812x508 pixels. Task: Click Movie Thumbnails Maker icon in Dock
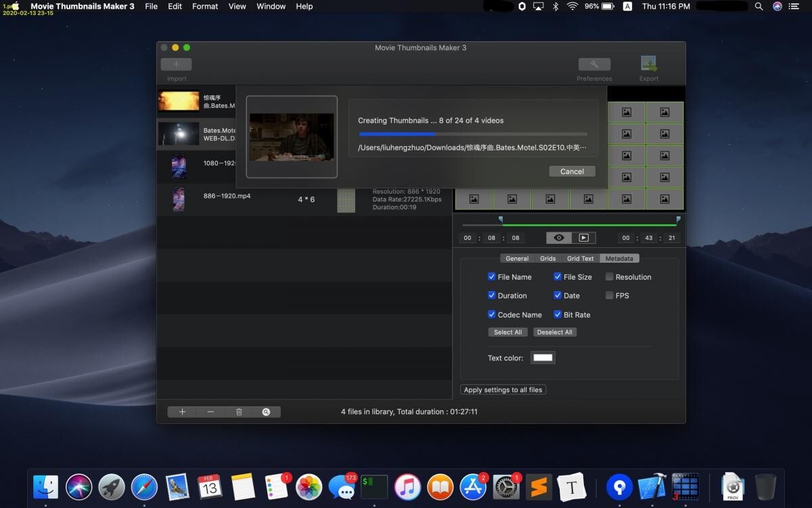tap(685, 486)
